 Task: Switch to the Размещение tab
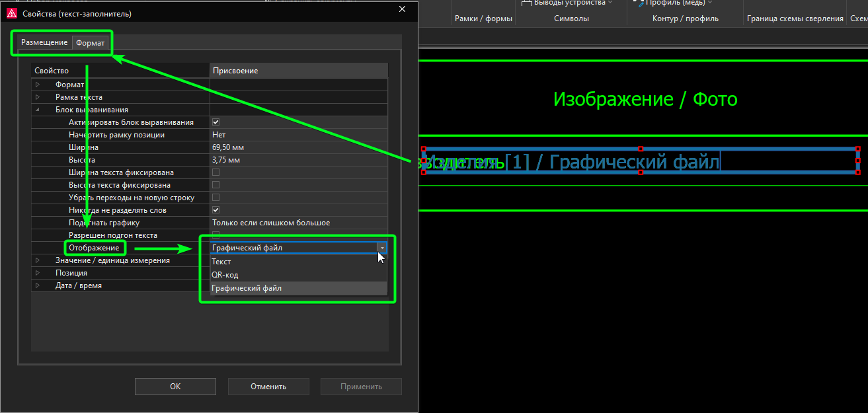[x=44, y=42]
